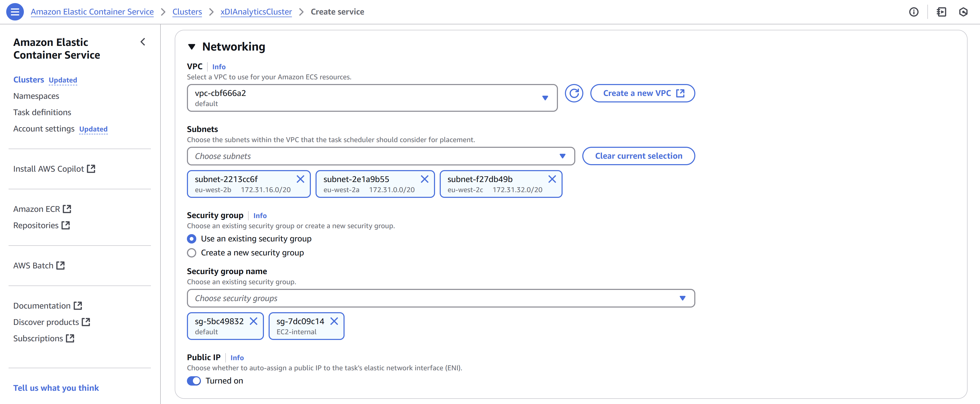The image size is (980, 404).
Task: Select Create a new security group
Action: [192, 253]
